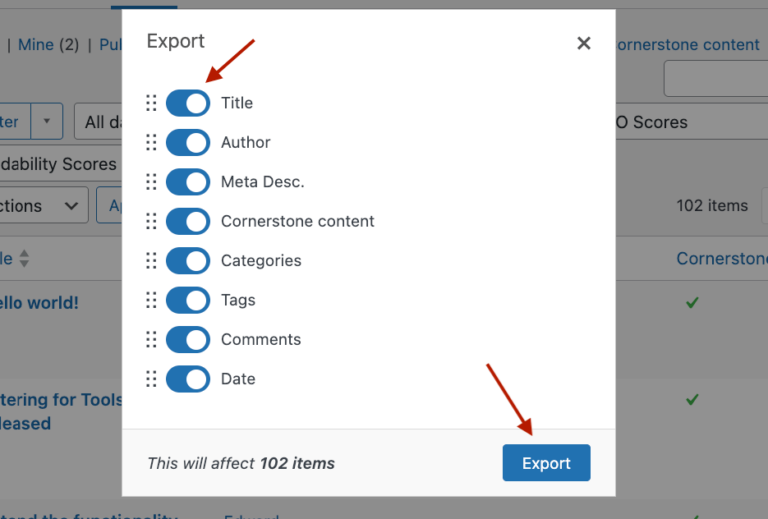Click the green checkmark in Hello world row
The image size is (768, 519).
click(692, 303)
